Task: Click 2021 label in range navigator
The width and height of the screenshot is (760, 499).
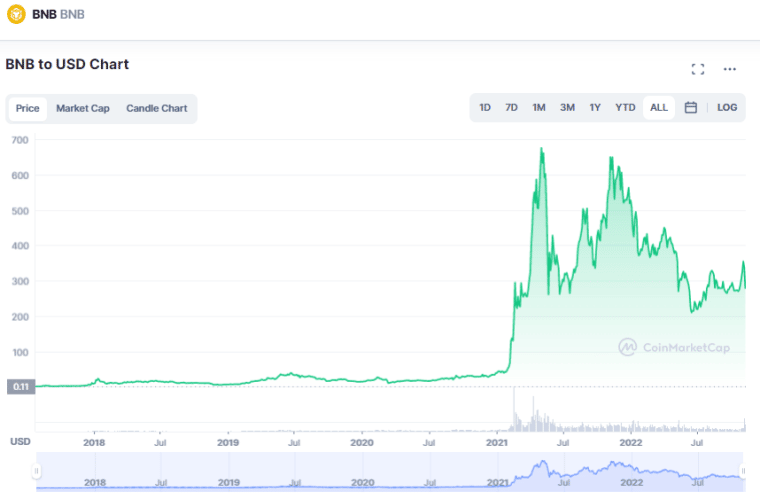Action: [x=497, y=483]
